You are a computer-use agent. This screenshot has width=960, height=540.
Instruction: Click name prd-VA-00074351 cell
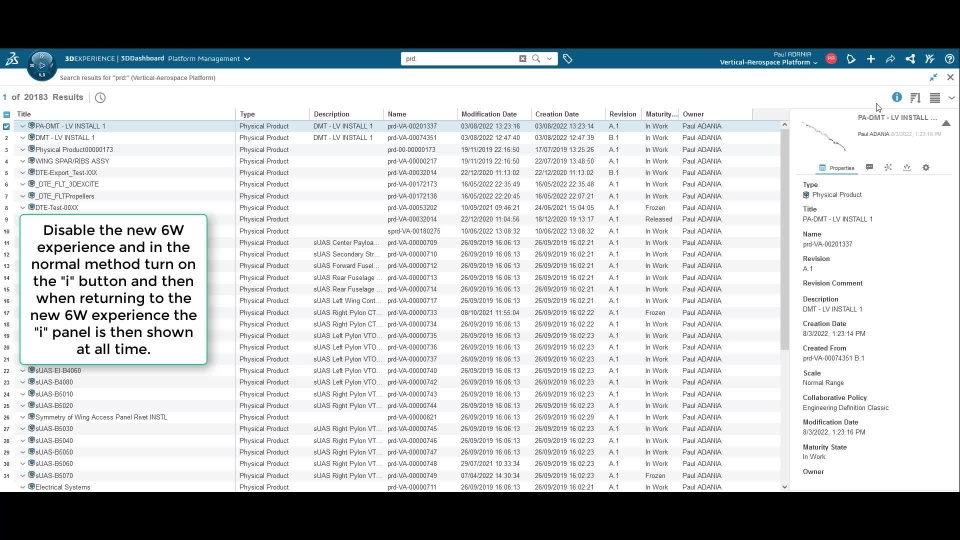tap(412, 138)
